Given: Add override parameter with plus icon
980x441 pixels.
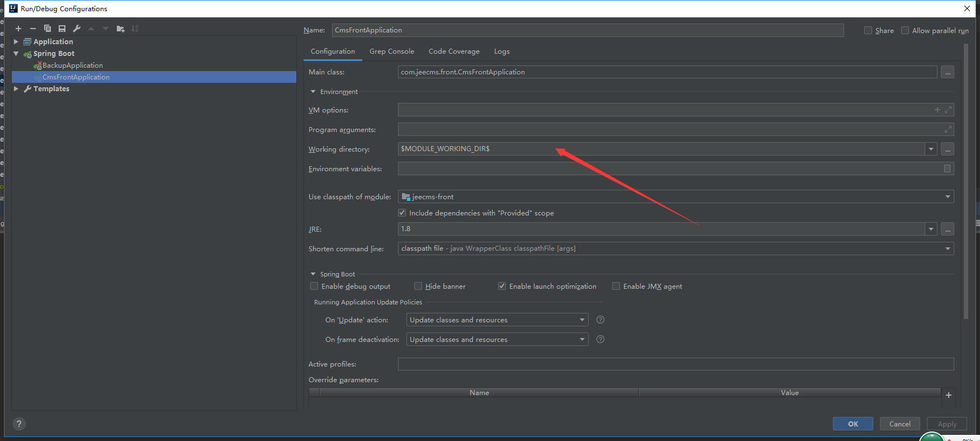Looking at the screenshot, I should (948, 395).
